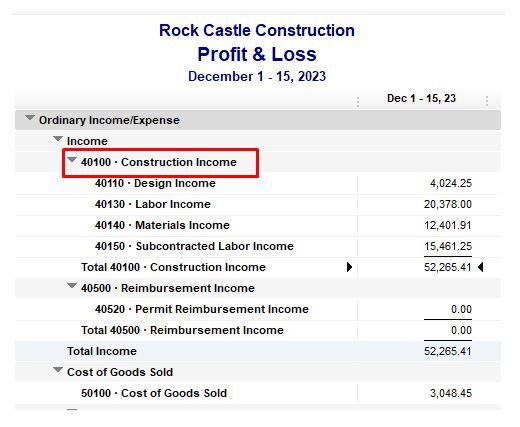Collapse 40100 Construction Income triangle
The image size is (520, 427).
coord(72,160)
